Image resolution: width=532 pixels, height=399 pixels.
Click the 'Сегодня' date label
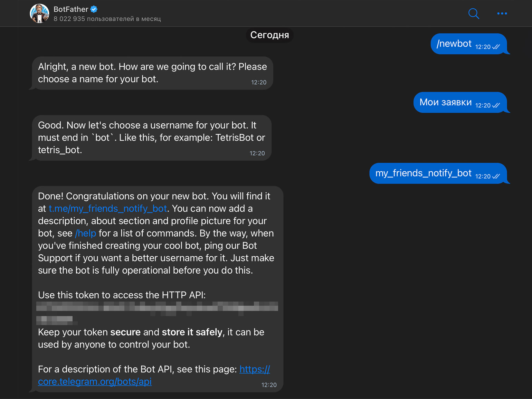point(269,35)
